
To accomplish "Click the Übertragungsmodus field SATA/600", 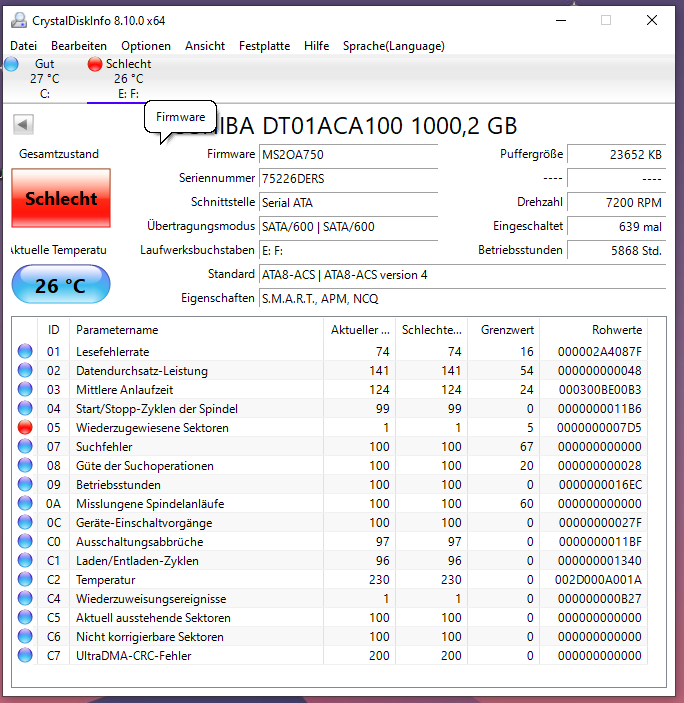I will click(x=348, y=226).
